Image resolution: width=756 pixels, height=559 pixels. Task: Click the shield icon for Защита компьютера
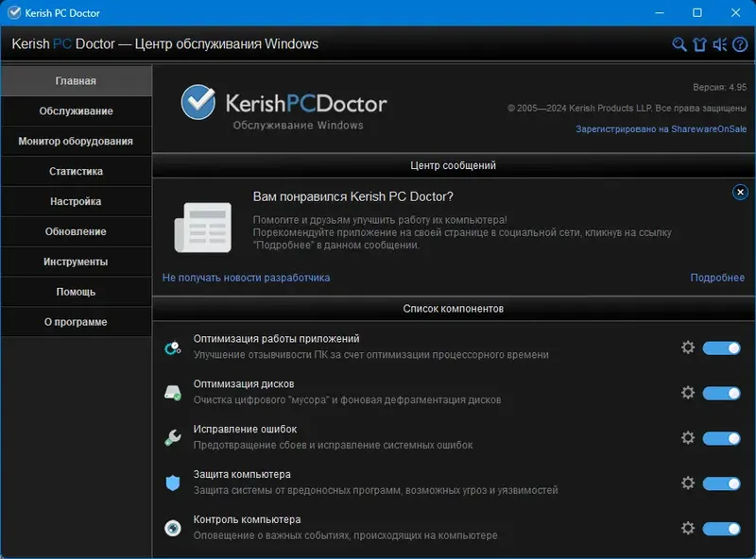(x=172, y=483)
